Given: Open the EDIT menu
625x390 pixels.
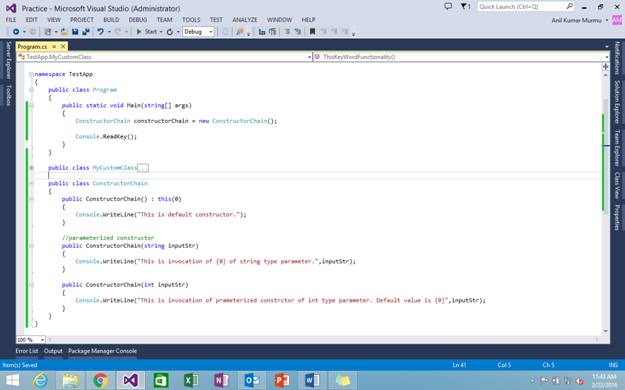Looking at the screenshot, I should (31, 20).
